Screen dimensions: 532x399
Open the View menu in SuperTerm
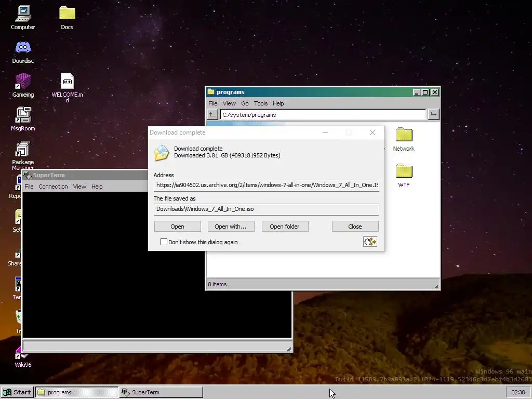coord(79,187)
